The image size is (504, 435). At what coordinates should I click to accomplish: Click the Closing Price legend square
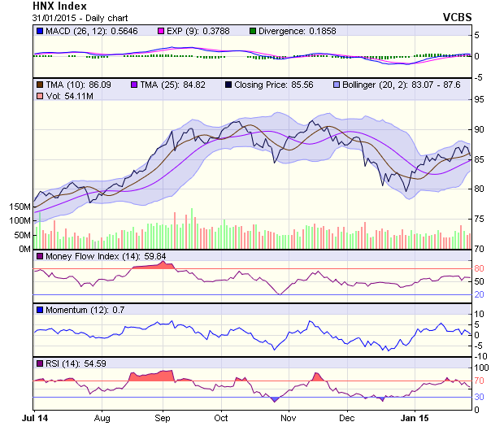click(x=226, y=85)
